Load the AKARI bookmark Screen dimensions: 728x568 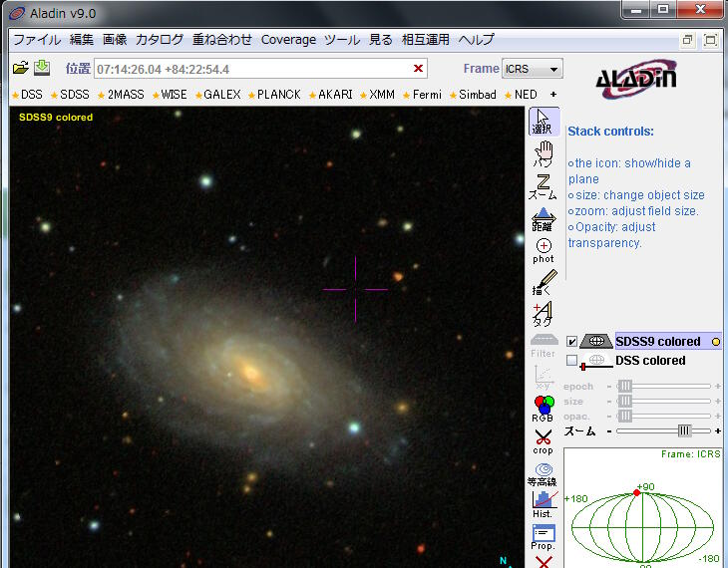330,95
